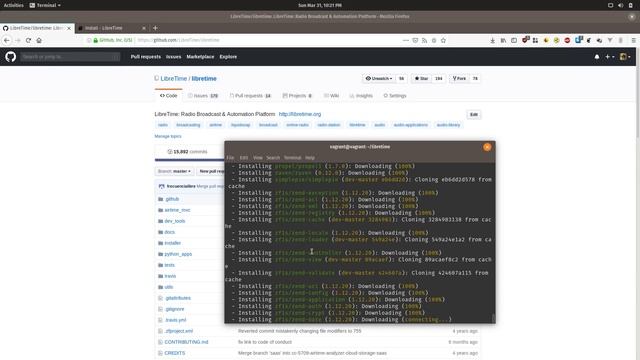Star the libretime repository
The image size is (640, 360).
(x=421, y=78)
